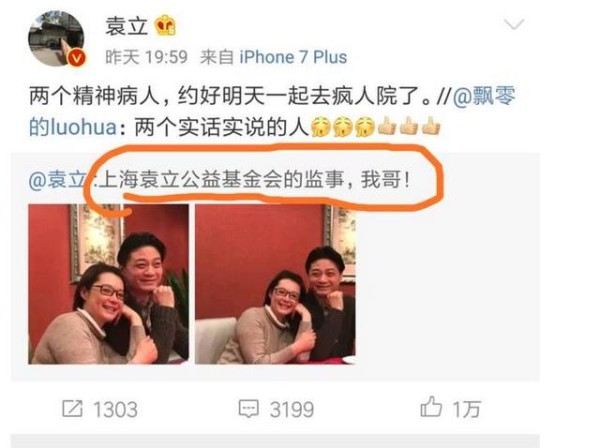Tap the first crying emoji in text

coord(321,127)
